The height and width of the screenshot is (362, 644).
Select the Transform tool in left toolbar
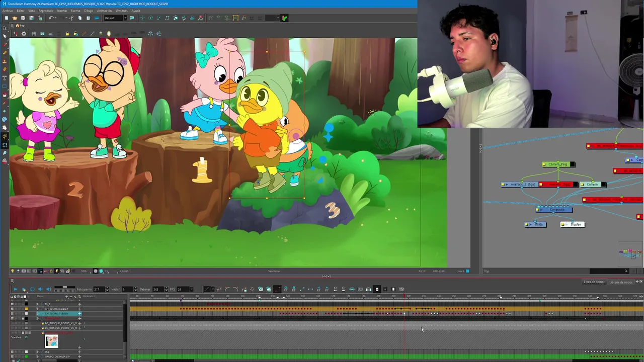[x=5, y=144]
